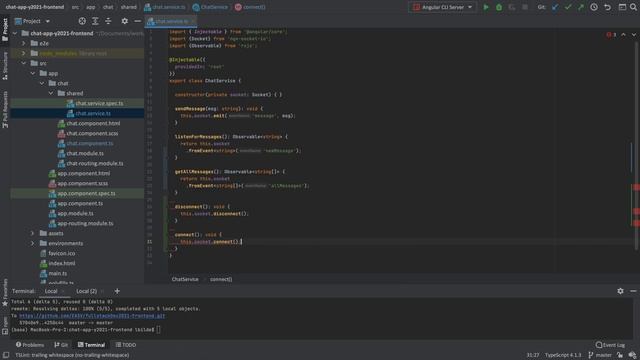Expand the e2e folder

point(24,43)
